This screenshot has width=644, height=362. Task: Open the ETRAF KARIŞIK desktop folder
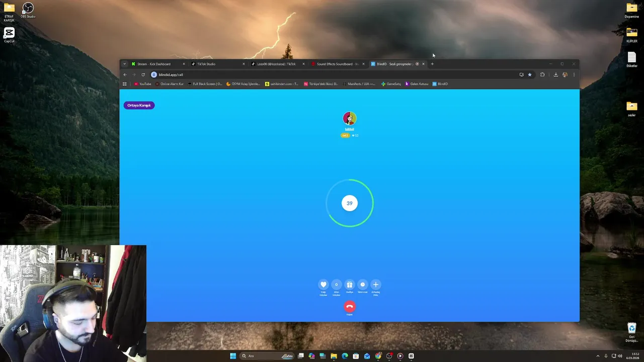point(9,12)
